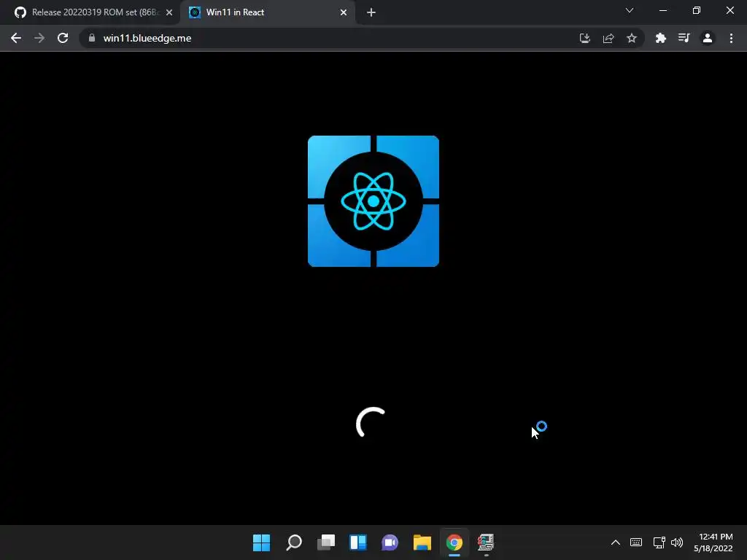
Task: Open network status tray icon
Action: tap(659, 542)
